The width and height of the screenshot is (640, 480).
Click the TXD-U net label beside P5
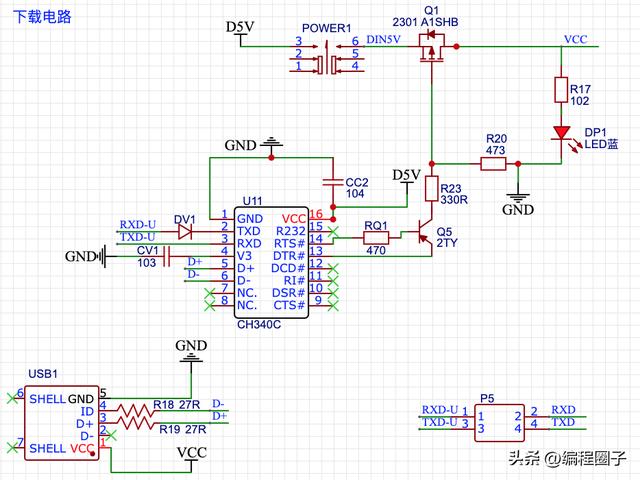pyautogui.click(x=440, y=422)
